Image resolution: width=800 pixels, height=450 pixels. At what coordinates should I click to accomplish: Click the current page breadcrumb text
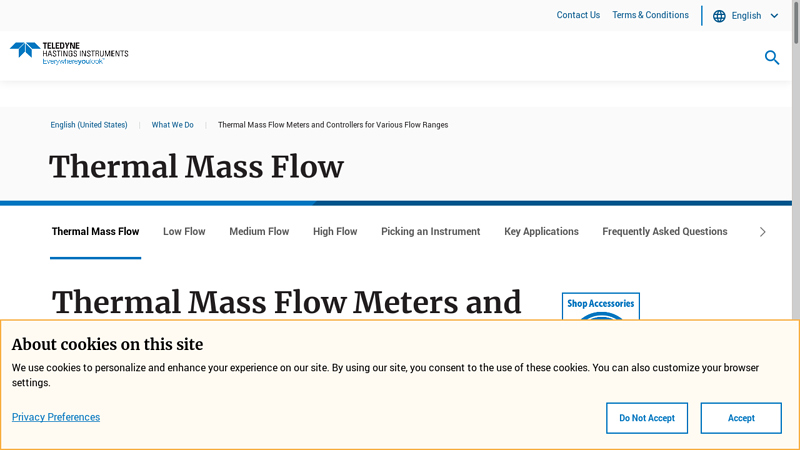[x=333, y=124]
